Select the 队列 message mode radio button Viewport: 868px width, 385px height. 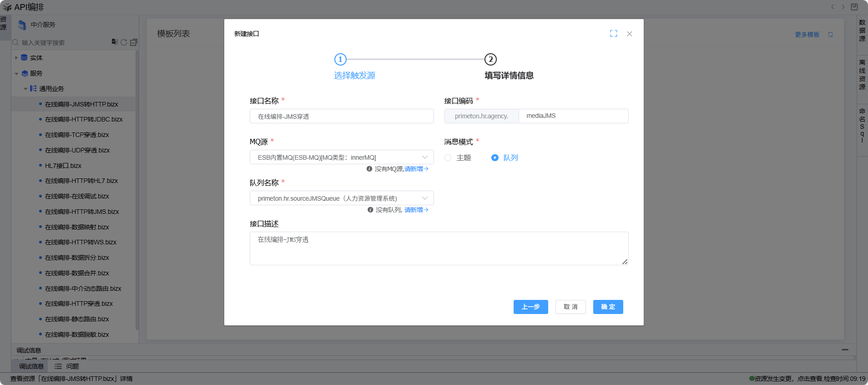coord(495,158)
